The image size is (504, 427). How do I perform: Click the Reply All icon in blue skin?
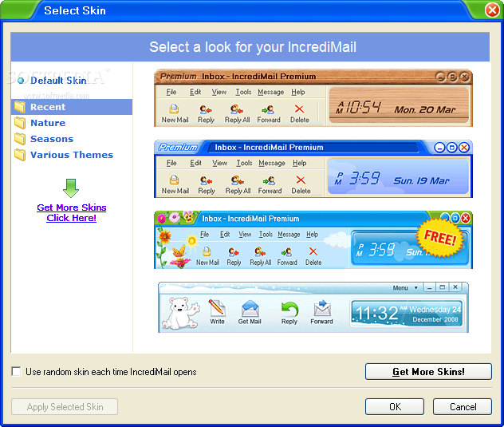click(237, 180)
